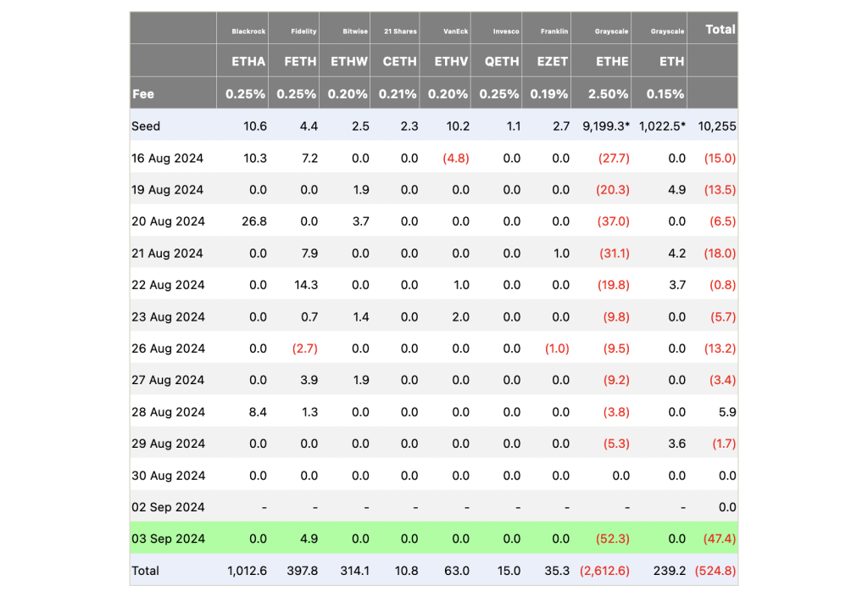The width and height of the screenshot is (868, 597).
Task: Click the FETH ticker cell
Action: [x=301, y=61]
